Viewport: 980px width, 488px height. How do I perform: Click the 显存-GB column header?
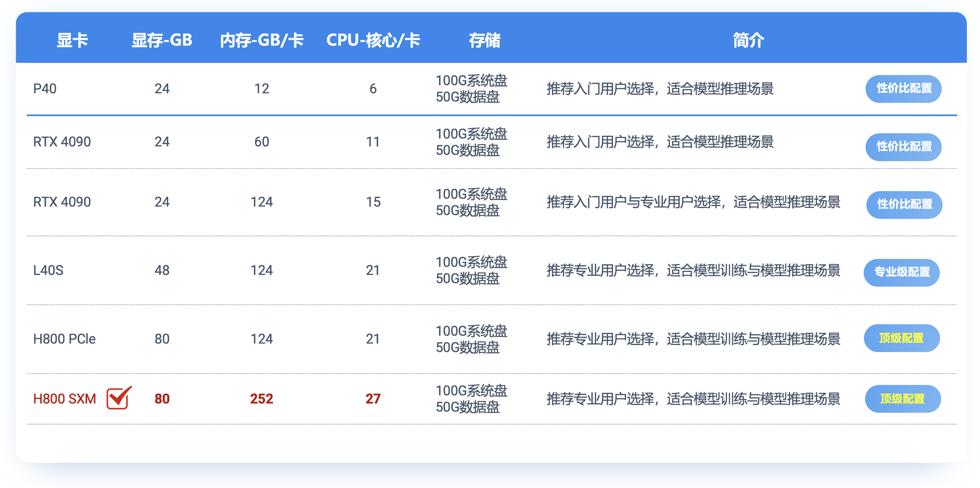click(x=162, y=40)
